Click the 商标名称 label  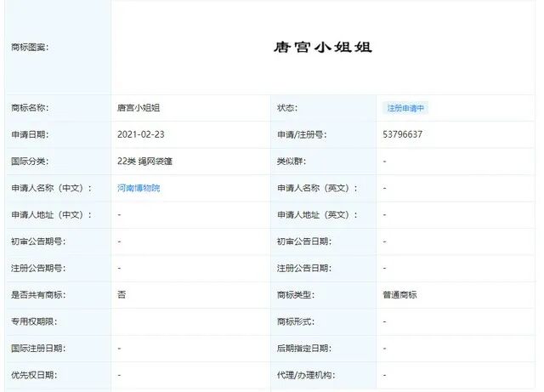click(x=30, y=108)
